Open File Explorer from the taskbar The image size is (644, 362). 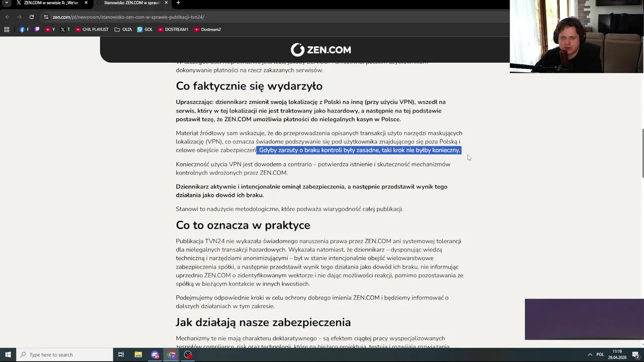click(138, 355)
